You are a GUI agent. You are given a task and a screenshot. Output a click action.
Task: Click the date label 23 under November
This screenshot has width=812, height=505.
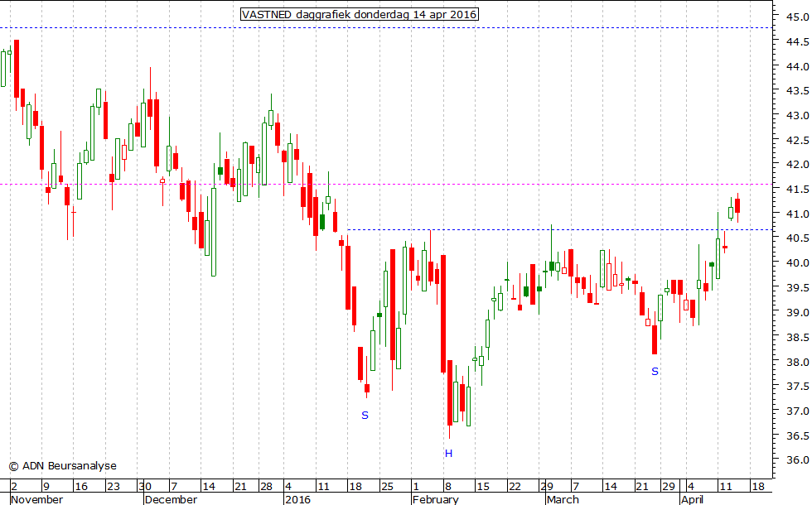113,487
